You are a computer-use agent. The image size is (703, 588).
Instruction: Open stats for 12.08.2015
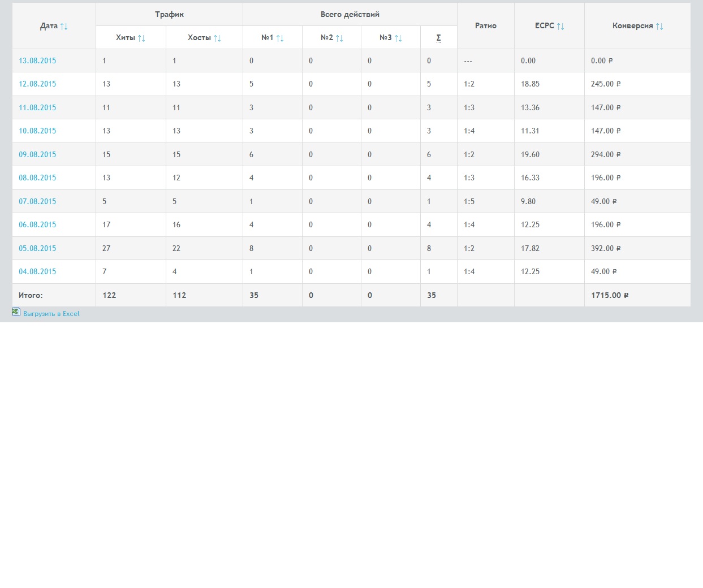[37, 84]
